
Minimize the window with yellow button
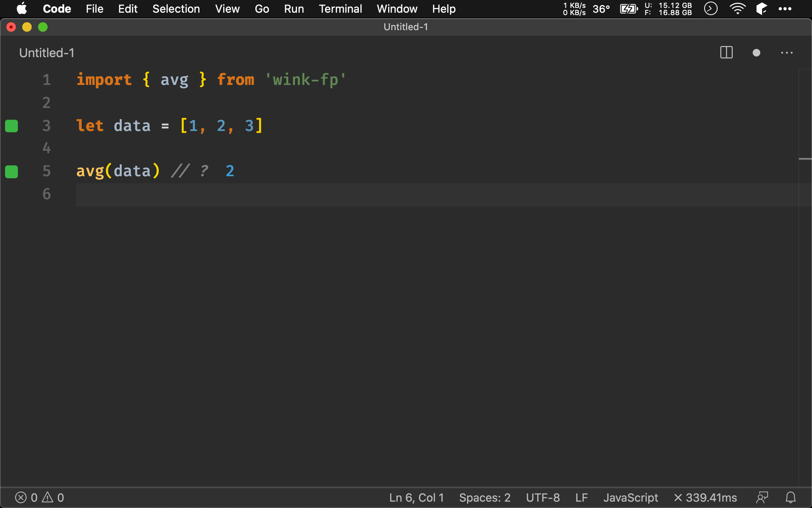click(x=27, y=27)
